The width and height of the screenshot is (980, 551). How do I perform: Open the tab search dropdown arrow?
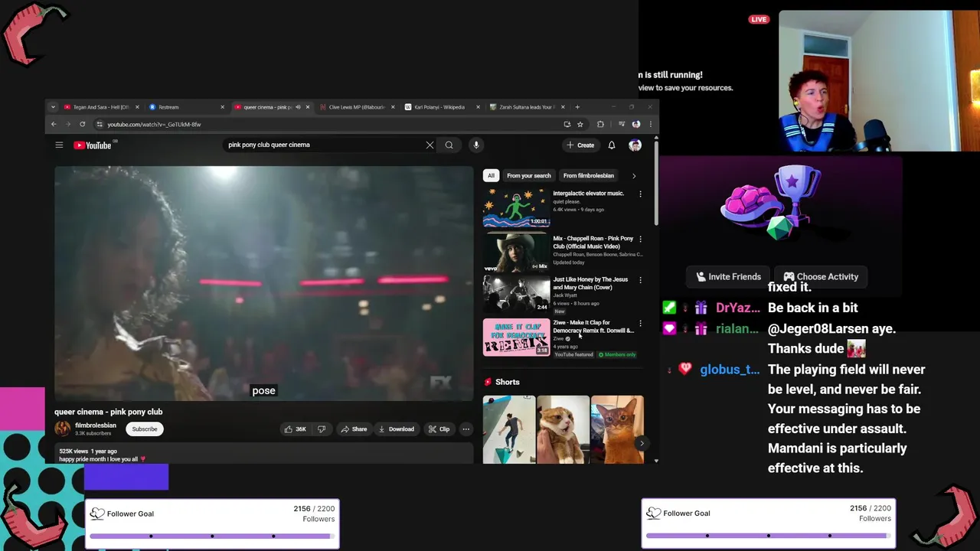53,107
